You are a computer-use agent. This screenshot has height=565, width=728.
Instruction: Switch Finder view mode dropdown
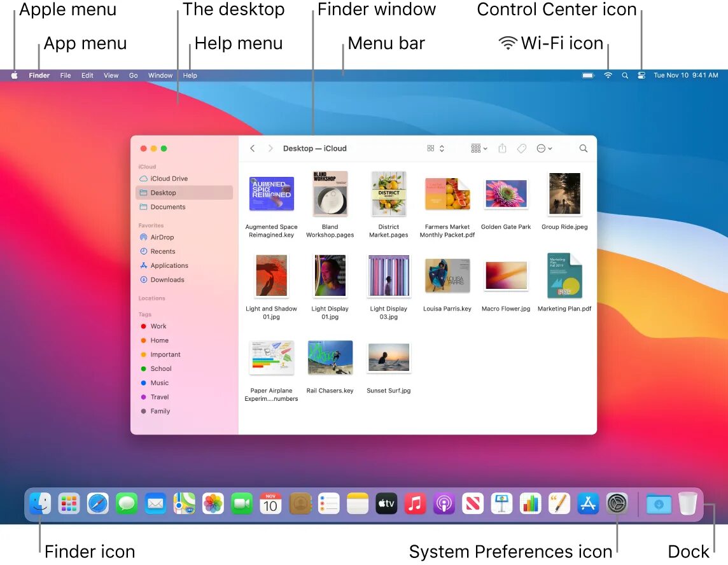point(435,148)
